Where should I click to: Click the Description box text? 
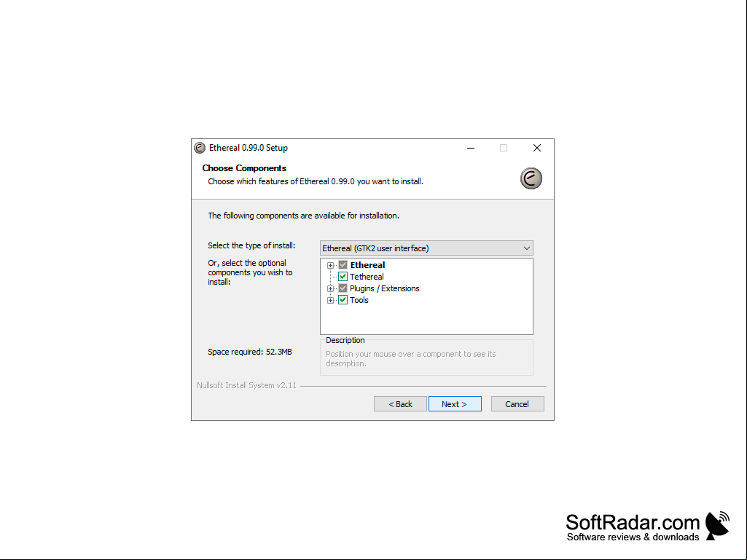coord(410,358)
